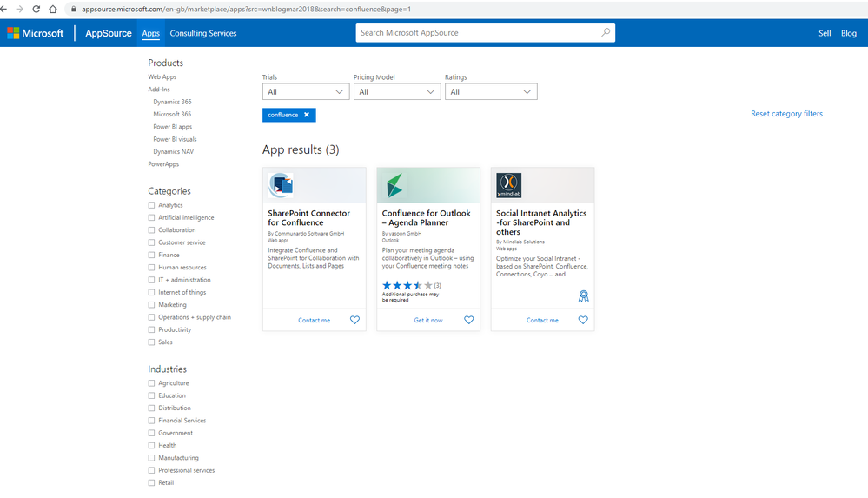Check the Productivity category
This screenshot has width=868, height=498.
click(x=151, y=329)
